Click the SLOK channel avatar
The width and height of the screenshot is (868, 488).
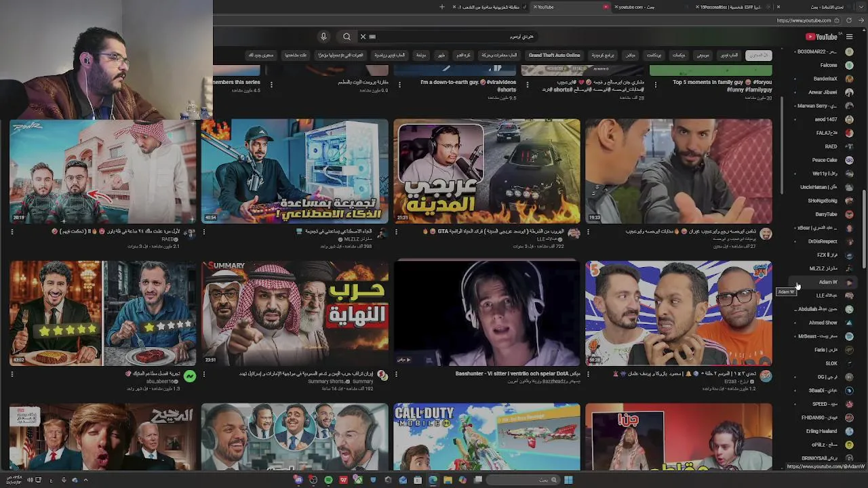coord(849,363)
